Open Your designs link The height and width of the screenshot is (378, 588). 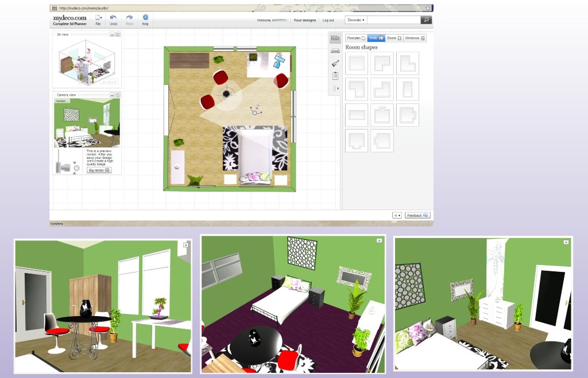coord(304,20)
